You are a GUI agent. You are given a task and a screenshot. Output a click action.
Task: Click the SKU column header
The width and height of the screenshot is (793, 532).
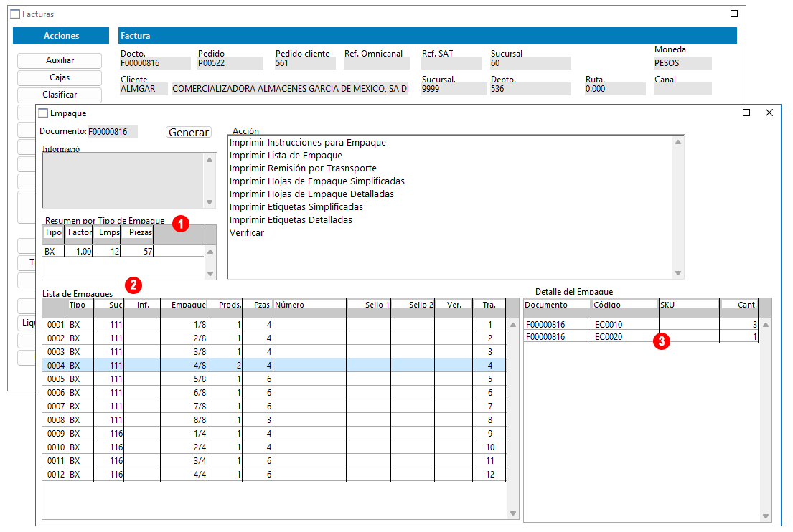pos(689,305)
